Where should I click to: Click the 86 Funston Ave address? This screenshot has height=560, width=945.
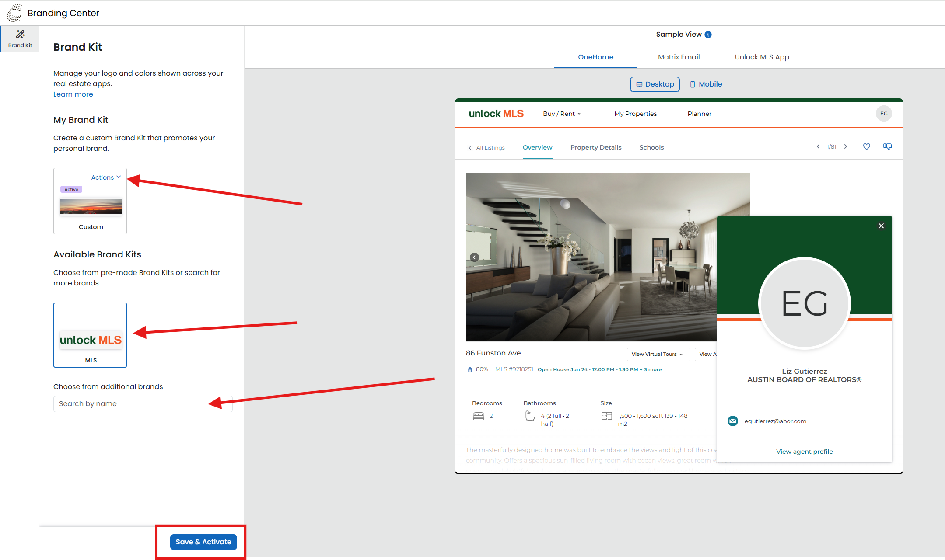493,353
